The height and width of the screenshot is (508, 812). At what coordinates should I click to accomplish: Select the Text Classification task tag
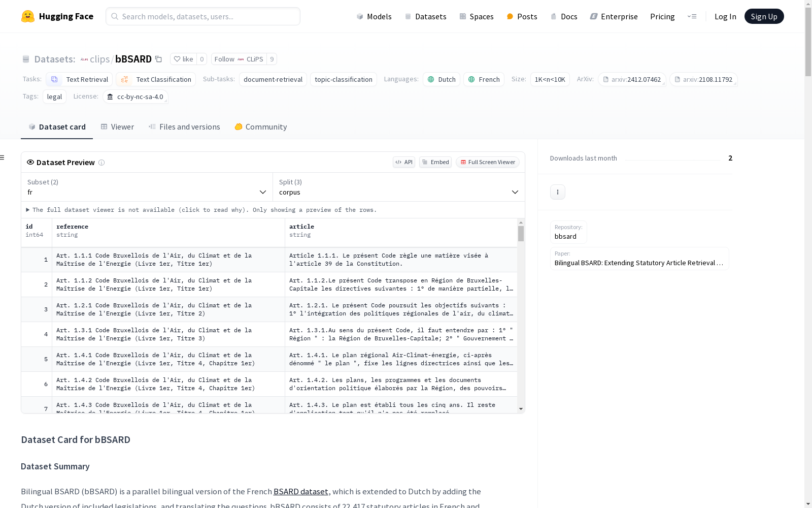point(156,79)
